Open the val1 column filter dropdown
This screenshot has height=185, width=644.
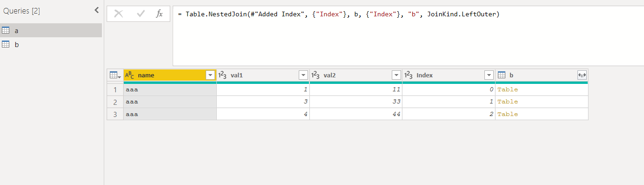coord(303,75)
